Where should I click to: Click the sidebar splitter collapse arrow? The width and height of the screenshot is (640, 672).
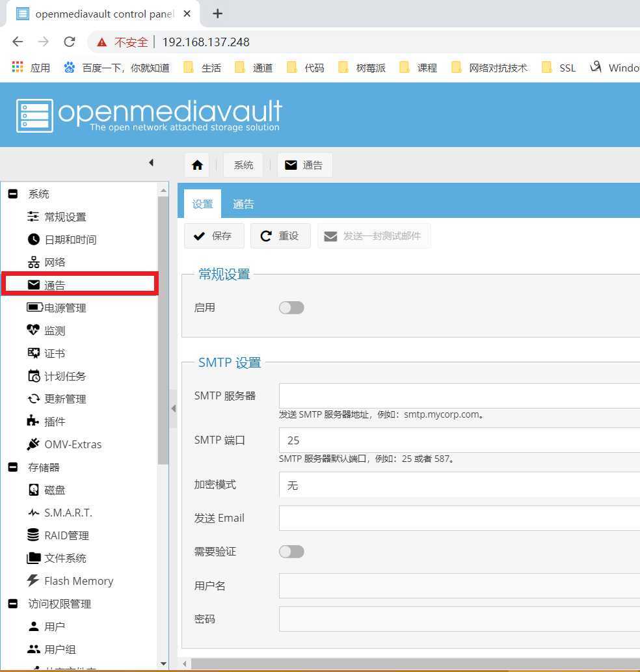pyautogui.click(x=174, y=409)
